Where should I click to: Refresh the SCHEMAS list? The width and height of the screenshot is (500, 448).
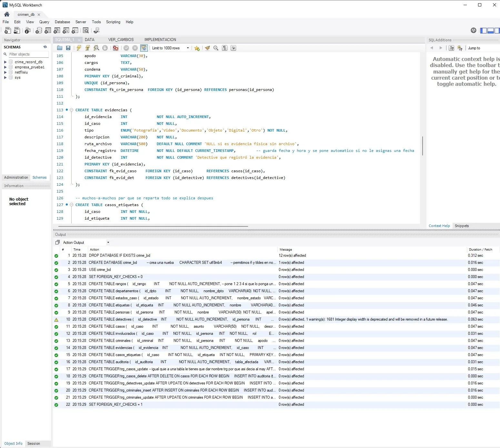tap(45, 47)
